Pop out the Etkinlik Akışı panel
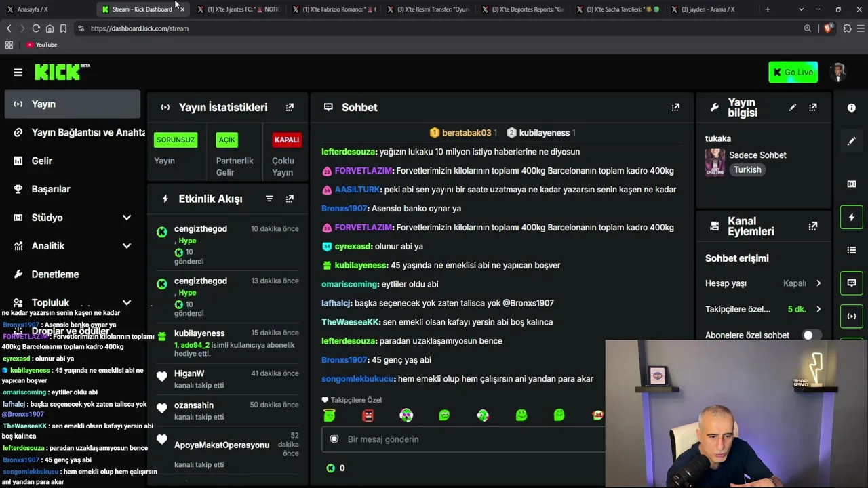The width and height of the screenshot is (868, 488). click(x=290, y=199)
